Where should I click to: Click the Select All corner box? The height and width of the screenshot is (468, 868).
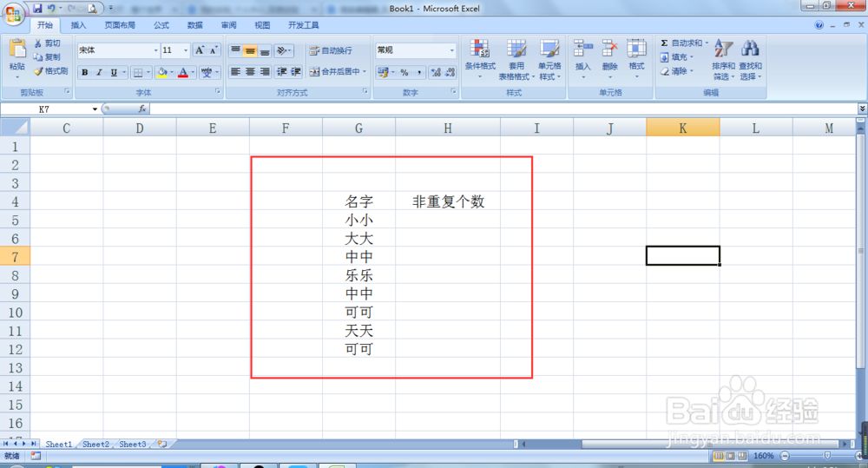click(15, 128)
